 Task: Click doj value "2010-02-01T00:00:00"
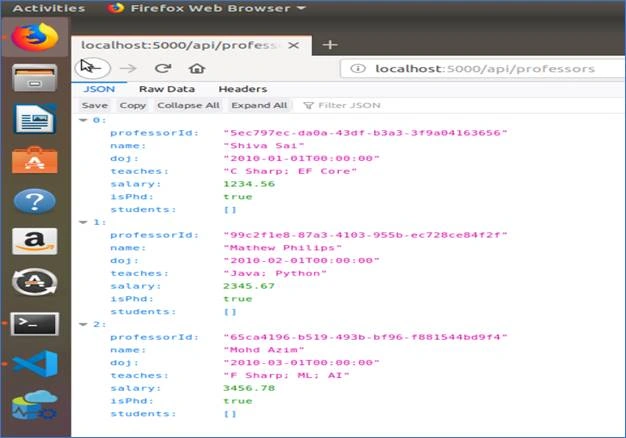[x=301, y=261]
